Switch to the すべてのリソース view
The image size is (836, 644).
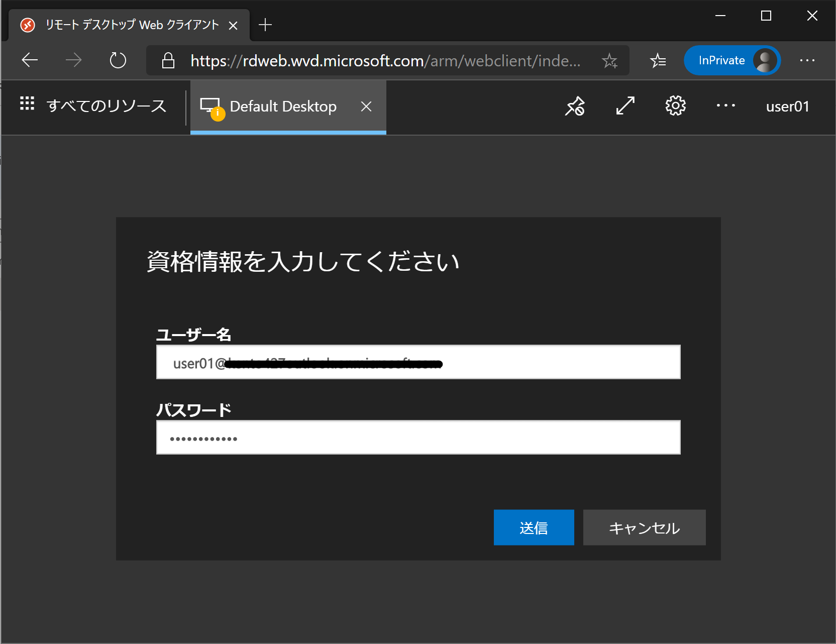[x=107, y=105]
